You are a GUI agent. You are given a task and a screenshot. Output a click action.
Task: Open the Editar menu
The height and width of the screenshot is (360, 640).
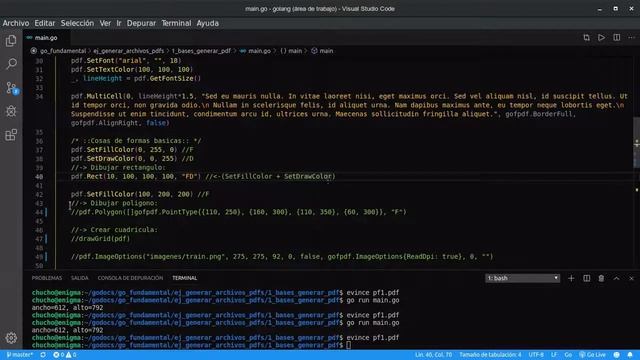click(44, 23)
